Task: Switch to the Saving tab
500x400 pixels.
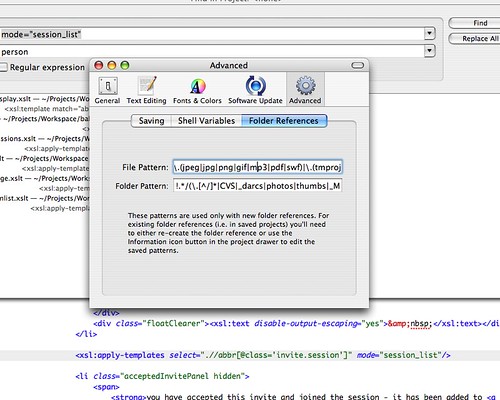Action: tap(151, 121)
